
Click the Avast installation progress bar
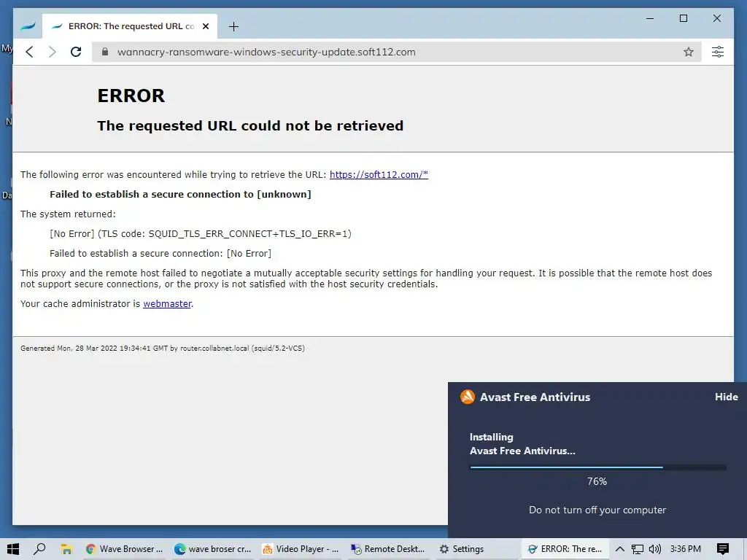[598, 467]
